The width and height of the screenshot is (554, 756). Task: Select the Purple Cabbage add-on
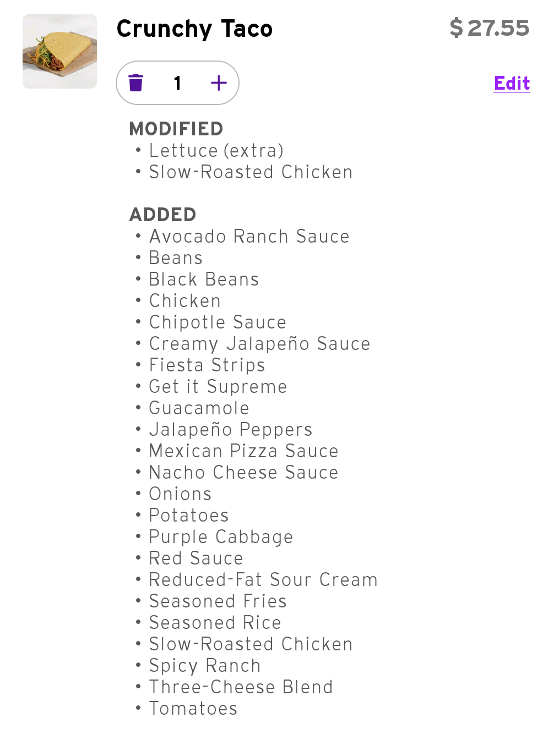coord(221,537)
